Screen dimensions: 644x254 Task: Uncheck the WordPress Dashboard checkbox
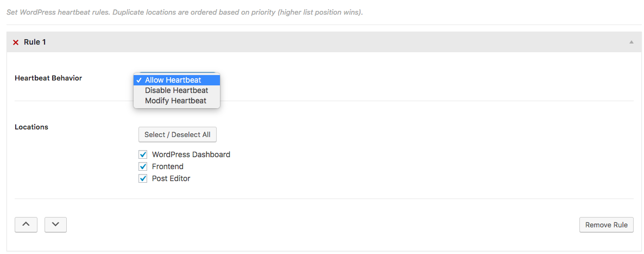tap(143, 154)
